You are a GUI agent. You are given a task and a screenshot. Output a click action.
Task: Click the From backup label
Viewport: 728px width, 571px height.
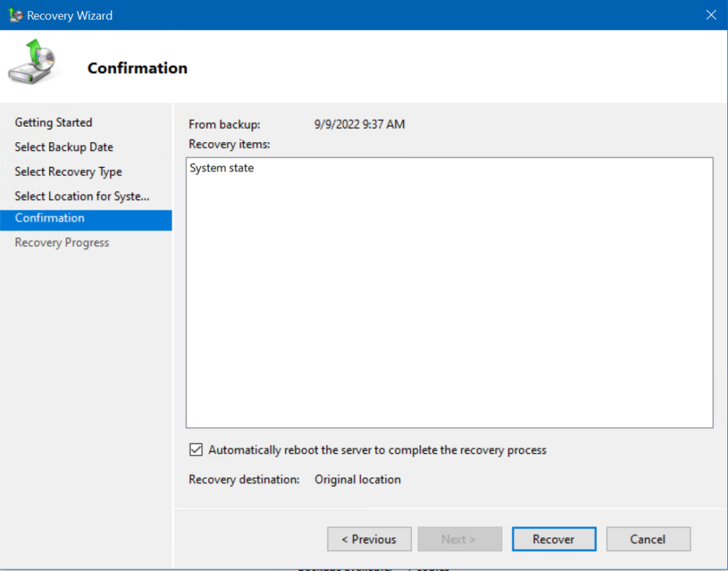[x=224, y=124]
